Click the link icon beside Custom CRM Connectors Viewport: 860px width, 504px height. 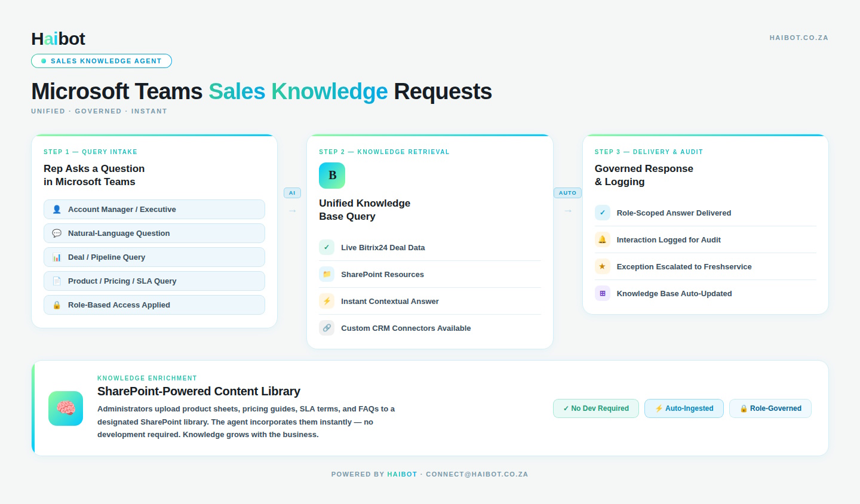[x=327, y=328]
